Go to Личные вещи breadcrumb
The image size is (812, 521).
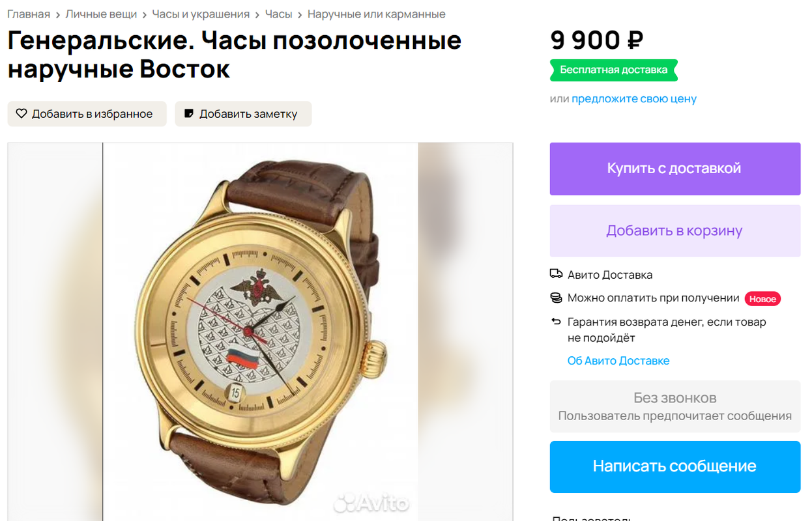tap(101, 14)
